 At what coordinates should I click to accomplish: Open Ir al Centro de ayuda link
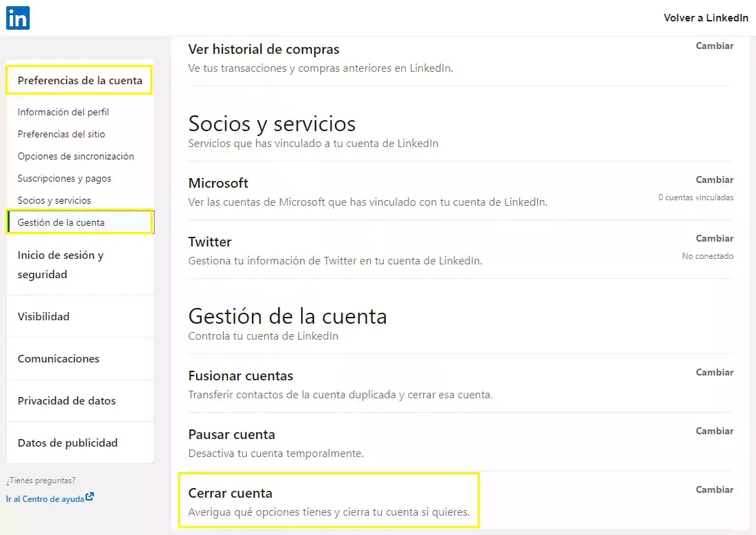46,499
